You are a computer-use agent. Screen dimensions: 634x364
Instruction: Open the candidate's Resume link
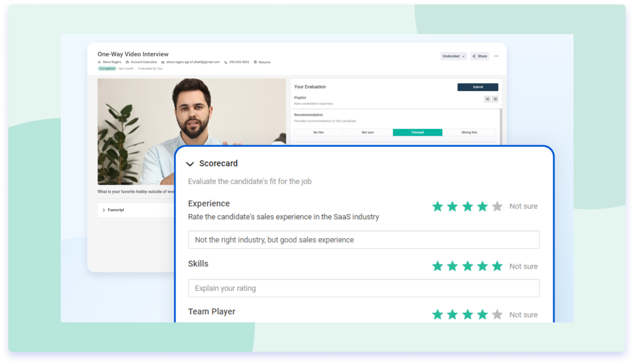pos(262,62)
